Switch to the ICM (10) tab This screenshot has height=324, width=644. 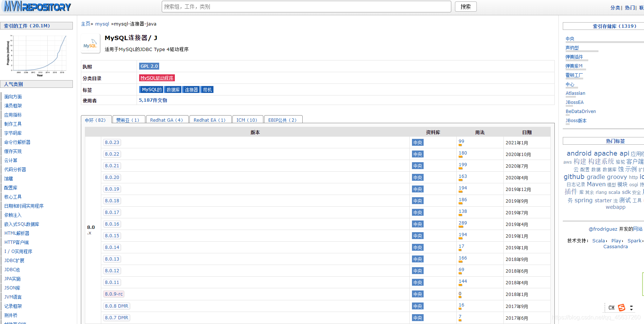(247, 120)
